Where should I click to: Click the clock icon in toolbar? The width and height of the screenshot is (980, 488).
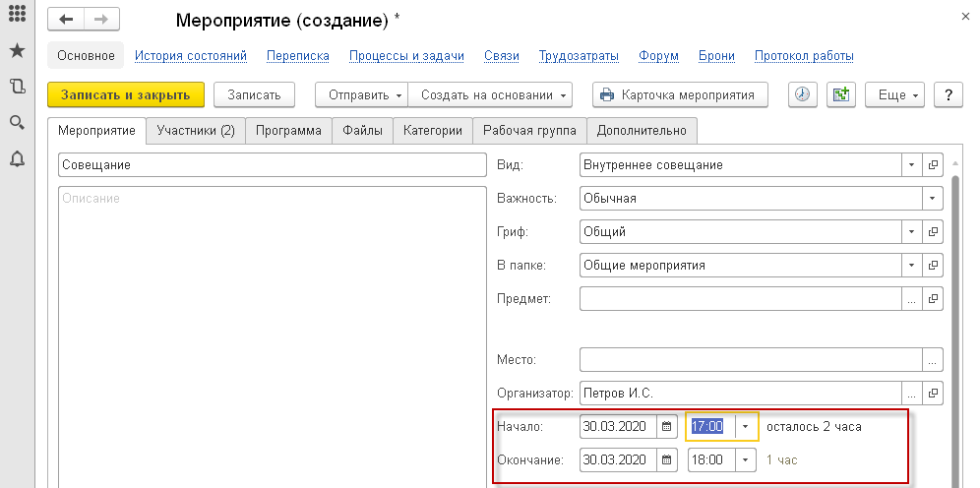pos(804,94)
